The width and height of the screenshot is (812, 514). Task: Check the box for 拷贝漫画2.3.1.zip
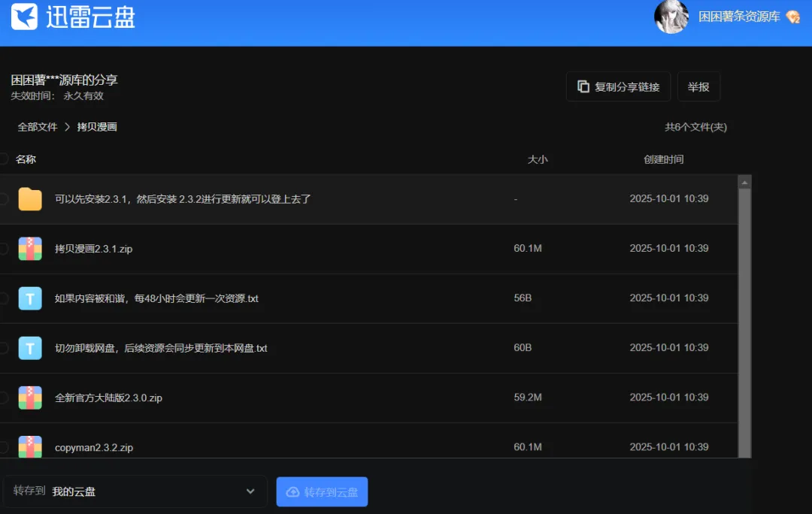pos(4,249)
